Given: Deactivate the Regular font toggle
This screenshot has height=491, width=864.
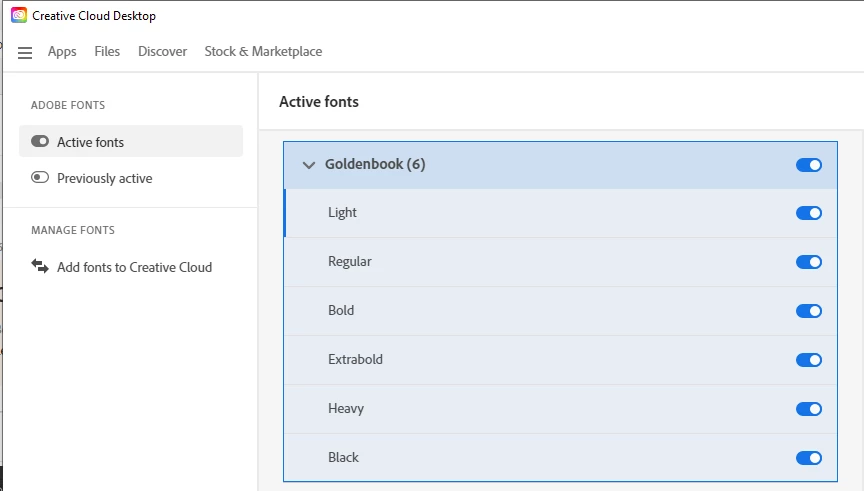Looking at the screenshot, I should pos(809,262).
